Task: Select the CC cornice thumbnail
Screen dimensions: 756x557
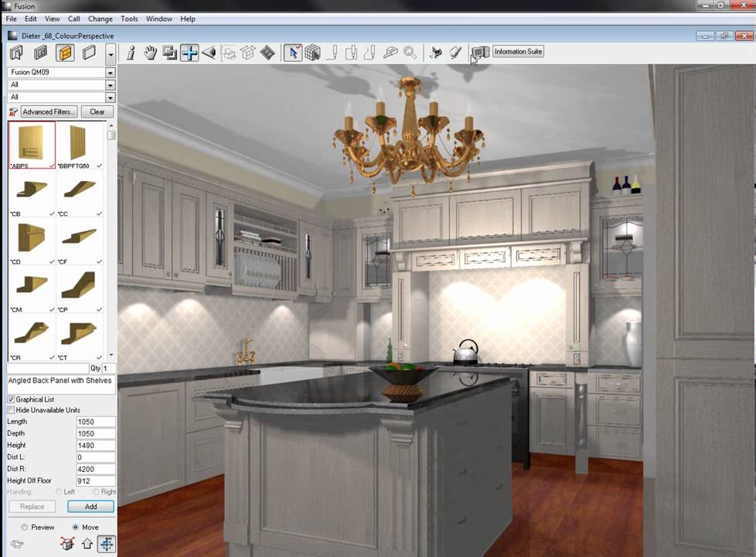Action: coord(80,193)
